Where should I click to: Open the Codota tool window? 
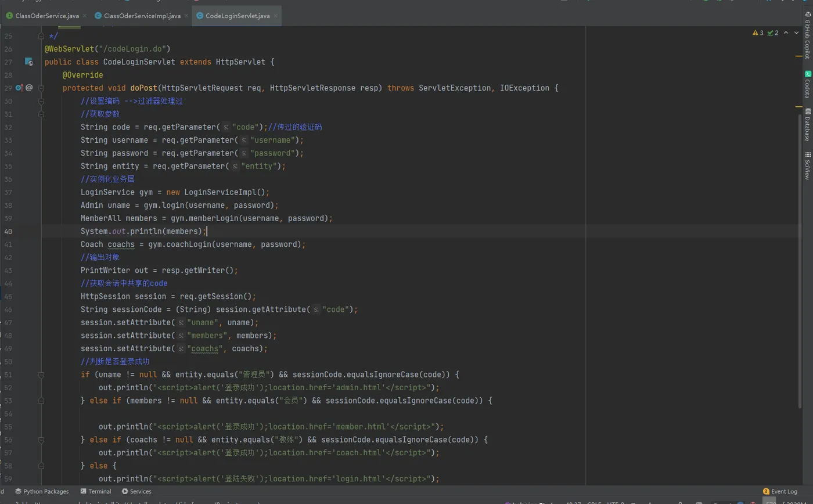click(x=807, y=84)
